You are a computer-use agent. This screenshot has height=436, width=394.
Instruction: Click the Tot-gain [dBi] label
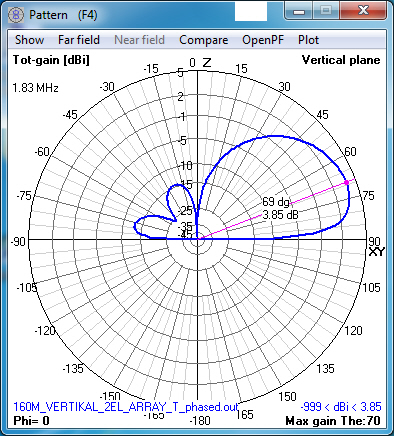tap(51, 60)
